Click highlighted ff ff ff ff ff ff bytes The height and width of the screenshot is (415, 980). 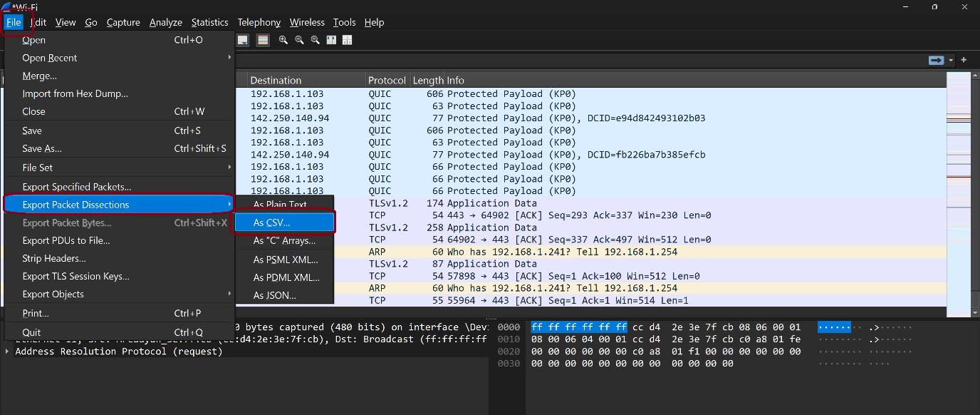[579, 327]
